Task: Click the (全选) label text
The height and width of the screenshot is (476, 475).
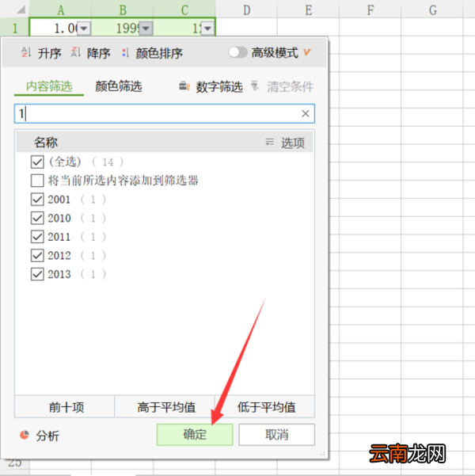Action: [x=65, y=162]
